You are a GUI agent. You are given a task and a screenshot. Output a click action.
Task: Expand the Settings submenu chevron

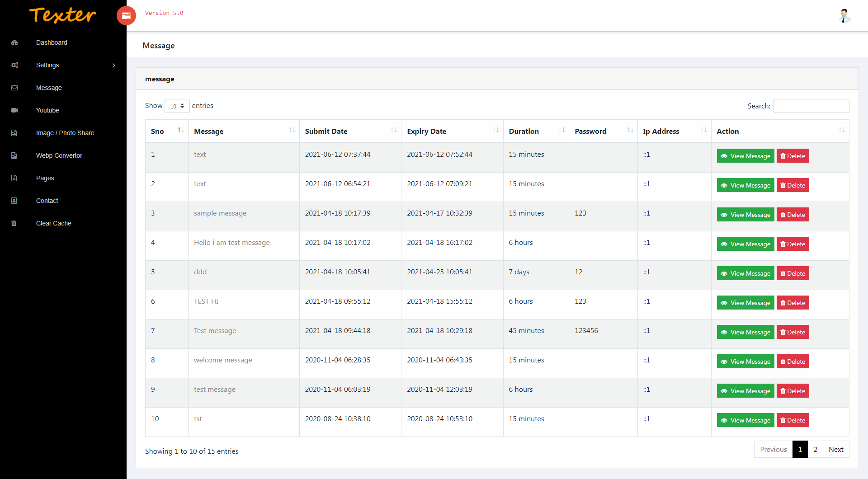[114, 66]
